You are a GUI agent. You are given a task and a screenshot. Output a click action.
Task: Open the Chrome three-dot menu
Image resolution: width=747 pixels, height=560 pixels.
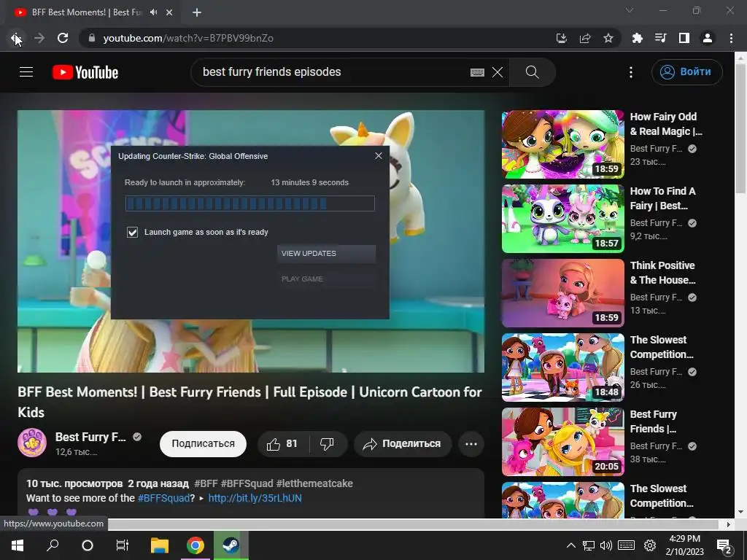coord(731,38)
